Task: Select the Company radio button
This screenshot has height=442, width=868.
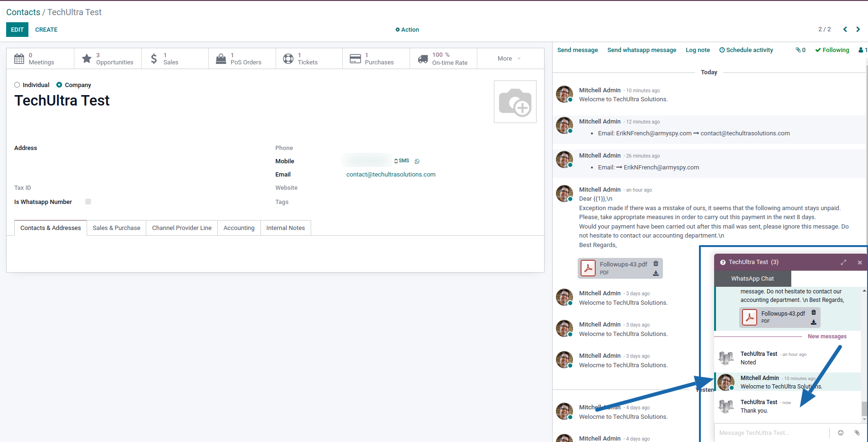Action: point(59,85)
